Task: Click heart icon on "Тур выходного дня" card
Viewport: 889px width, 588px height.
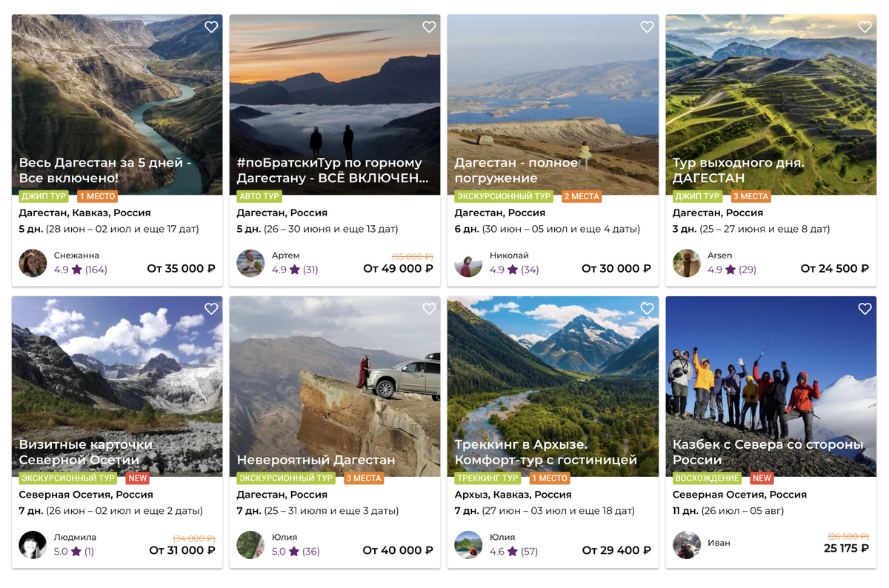Action: point(865,27)
